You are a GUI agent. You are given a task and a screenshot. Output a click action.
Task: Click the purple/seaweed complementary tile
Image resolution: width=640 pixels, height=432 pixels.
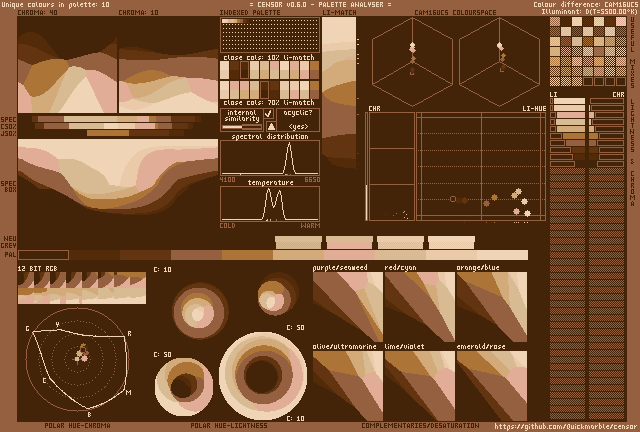[x=348, y=307]
